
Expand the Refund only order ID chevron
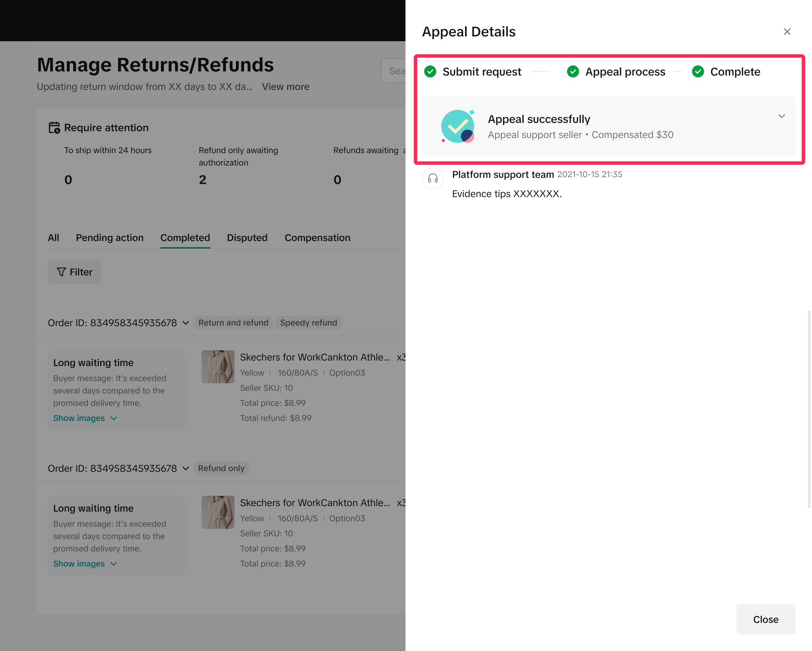186,468
